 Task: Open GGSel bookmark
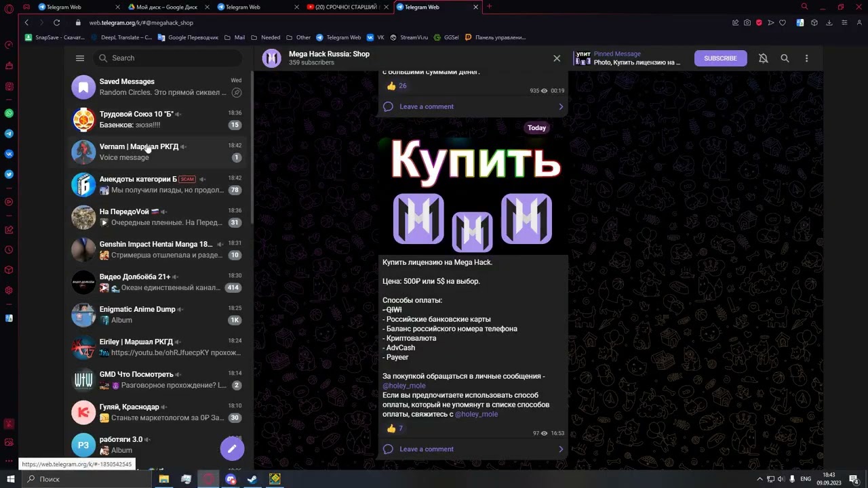click(x=446, y=37)
